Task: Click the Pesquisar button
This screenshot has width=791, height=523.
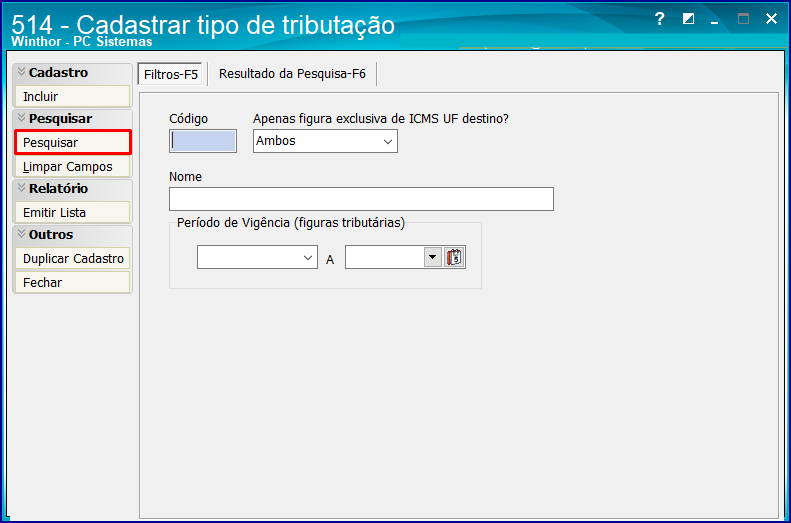Action: 73,143
